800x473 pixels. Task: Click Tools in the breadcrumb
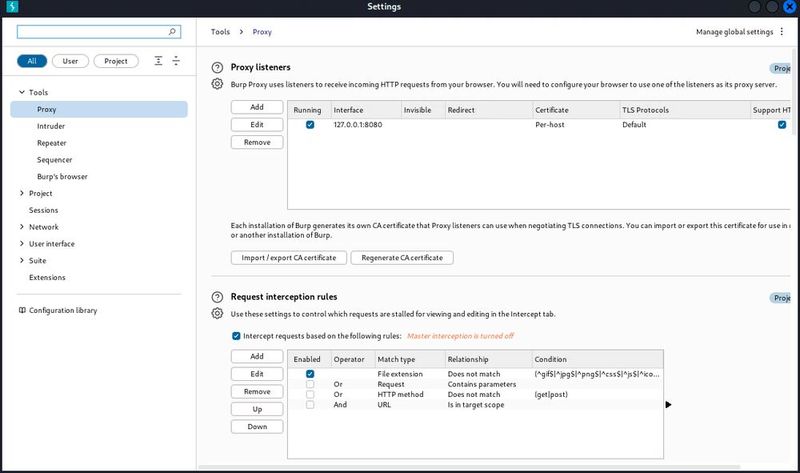pyautogui.click(x=220, y=32)
